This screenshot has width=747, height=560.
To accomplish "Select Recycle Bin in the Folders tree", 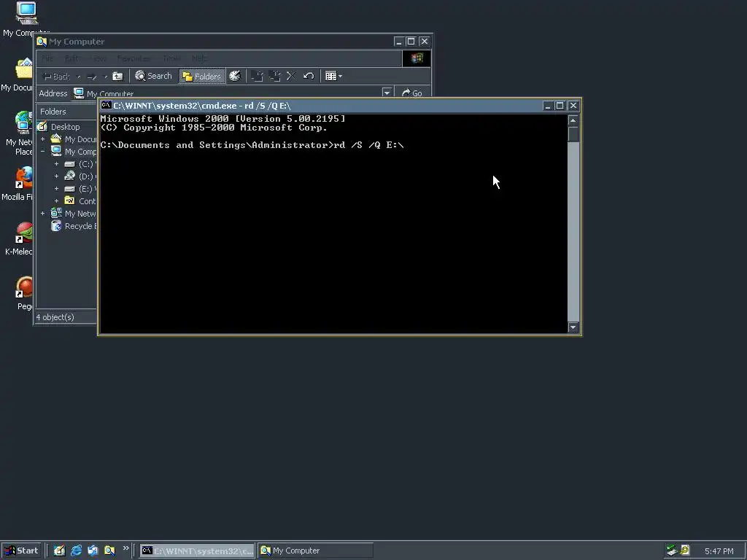I will pos(74,226).
